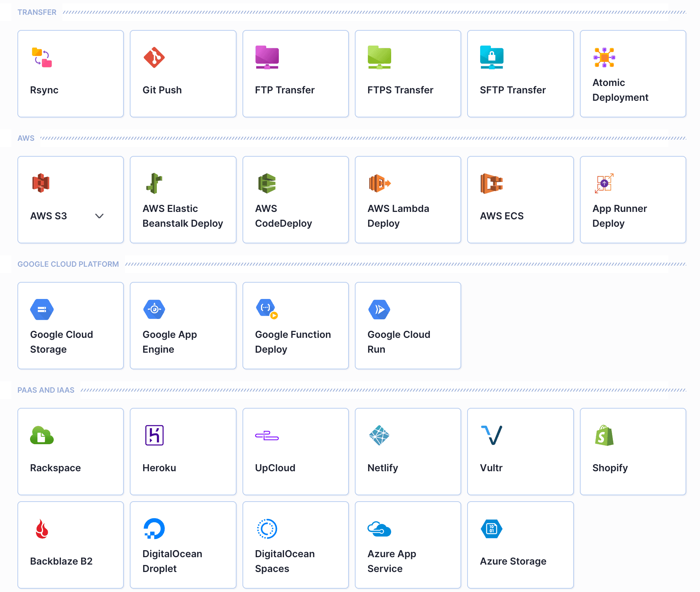Viewport: 700px width, 592px height.
Task: Click the Rsync folder sync icon
Action: [x=42, y=57]
